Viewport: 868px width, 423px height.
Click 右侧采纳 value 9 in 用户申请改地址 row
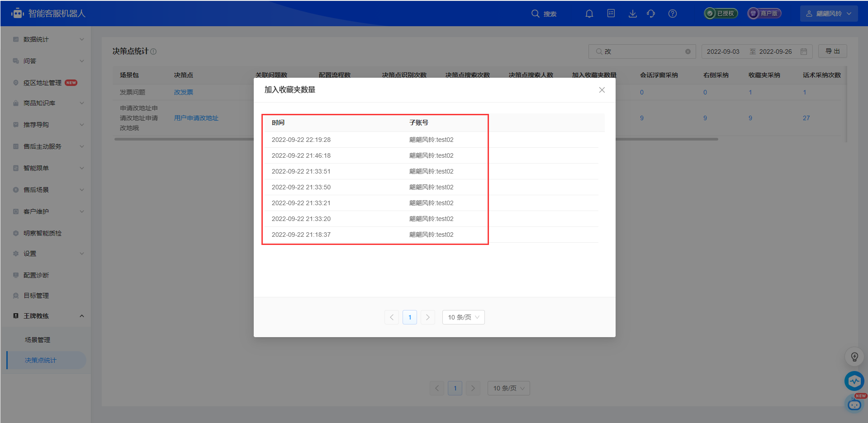pos(705,118)
